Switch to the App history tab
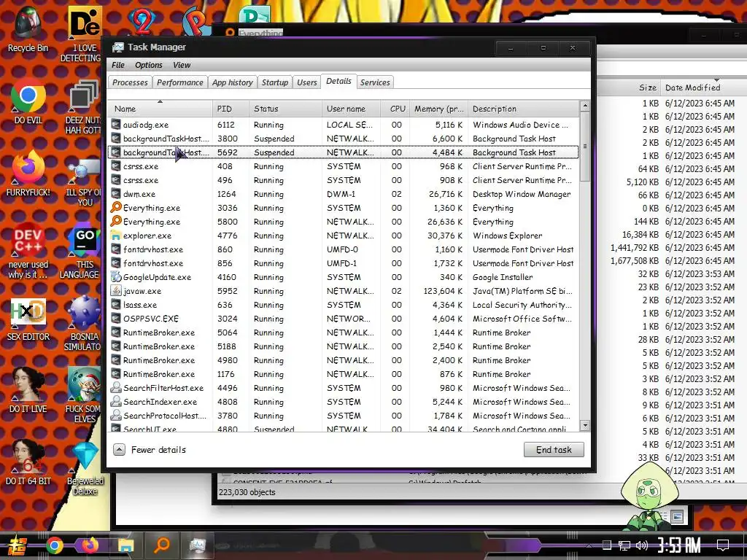Screen dimensions: 747x560 [x=233, y=82]
